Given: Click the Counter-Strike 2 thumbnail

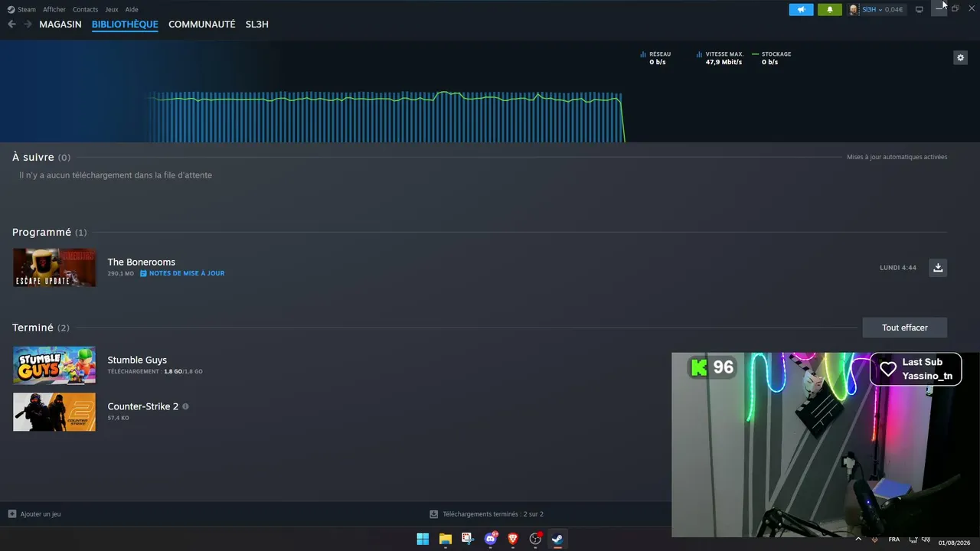Looking at the screenshot, I should [54, 412].
